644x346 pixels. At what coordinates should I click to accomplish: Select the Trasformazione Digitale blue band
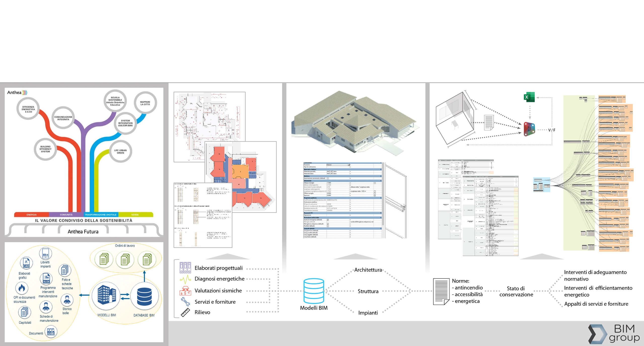pos(101,215)
